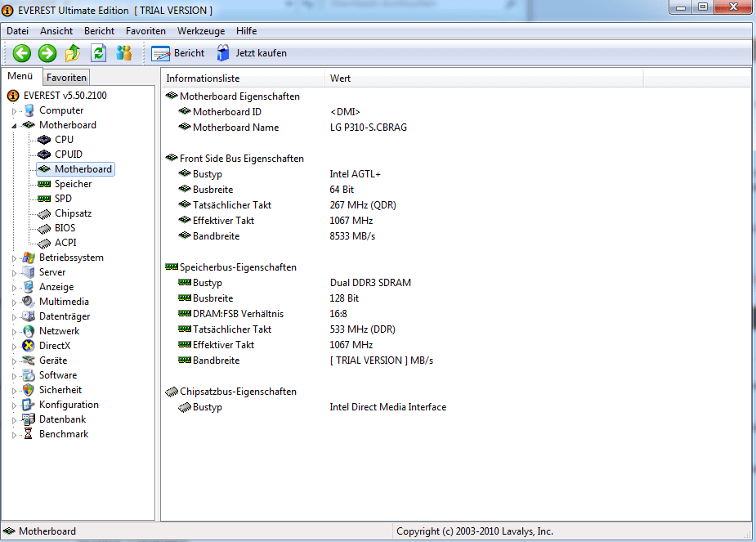Select the Motherboard ID row
The width and height of the screenshot is (756, 542).
click(x=227, y=112)
